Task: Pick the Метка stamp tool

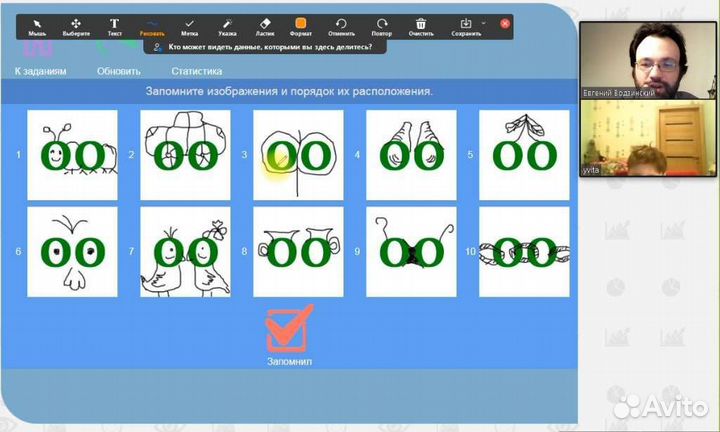Action: coord(190,25)
